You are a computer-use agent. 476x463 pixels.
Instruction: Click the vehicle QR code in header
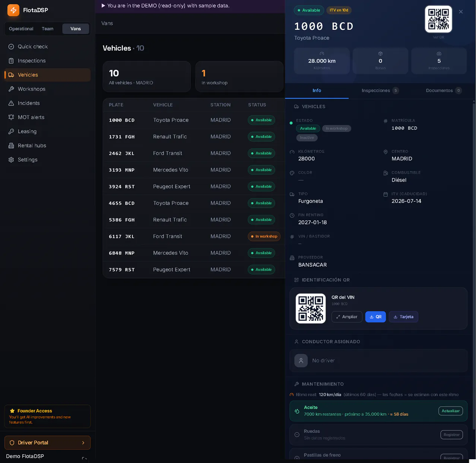coord(438,19)
